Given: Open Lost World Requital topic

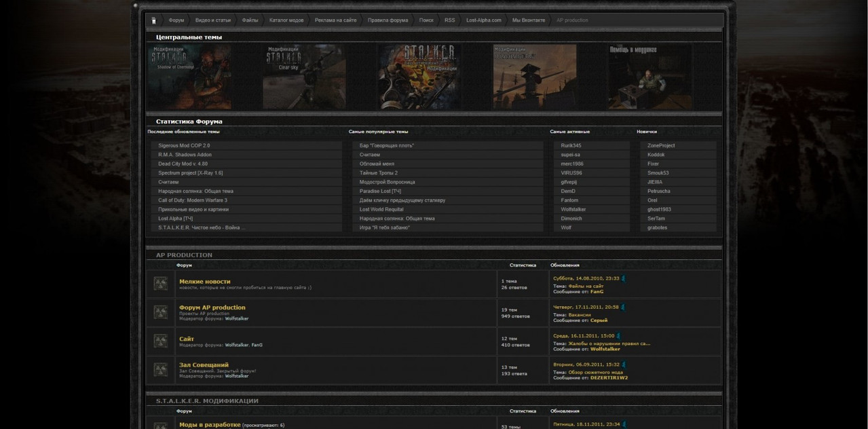Looking at the screenshot, I should tap(381, 210).
